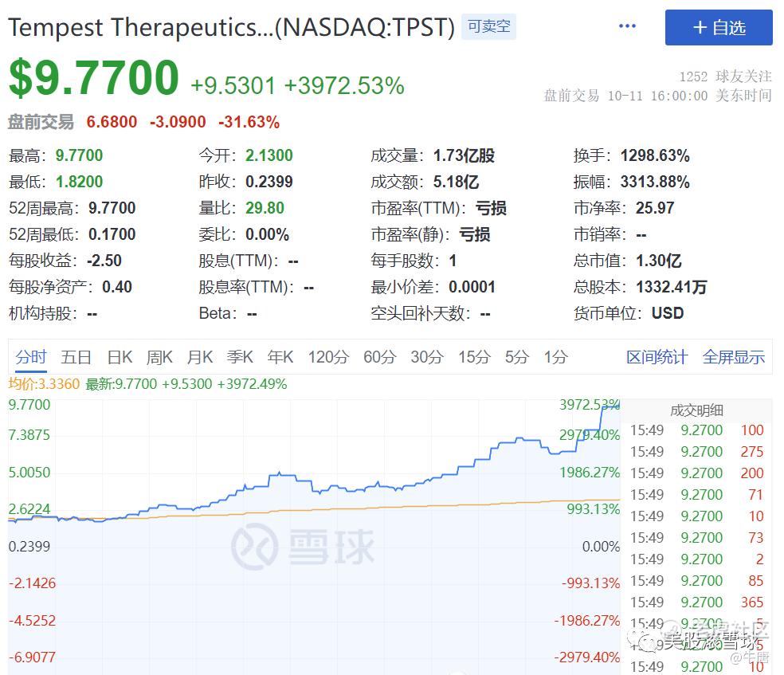Click the 换手 value 1298.63%
Viewport: 784px width, 675px height.
pos(655,155)
